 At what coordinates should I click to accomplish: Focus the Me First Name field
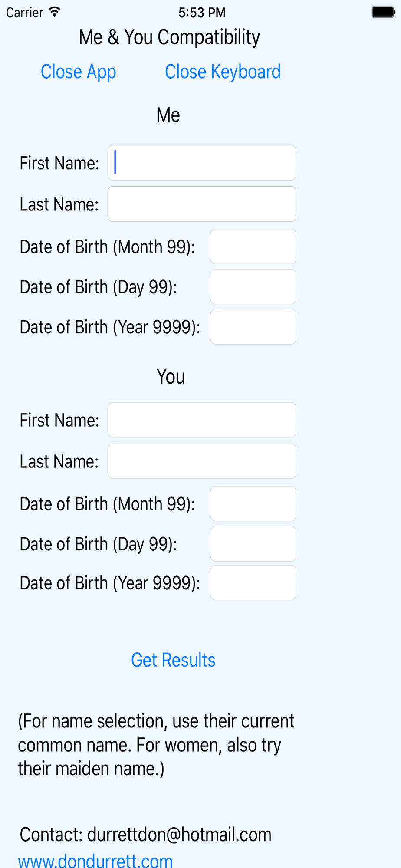[202, 163]
